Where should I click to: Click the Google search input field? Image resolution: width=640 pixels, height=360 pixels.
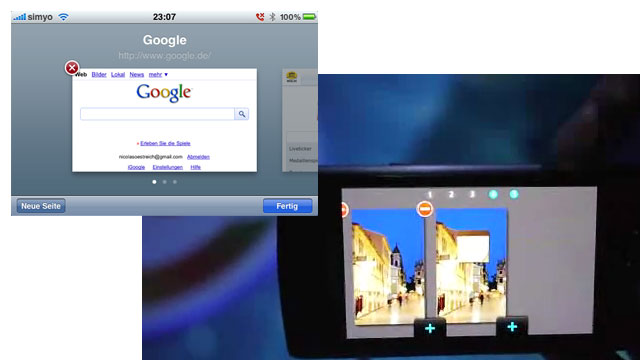[158, 114]
